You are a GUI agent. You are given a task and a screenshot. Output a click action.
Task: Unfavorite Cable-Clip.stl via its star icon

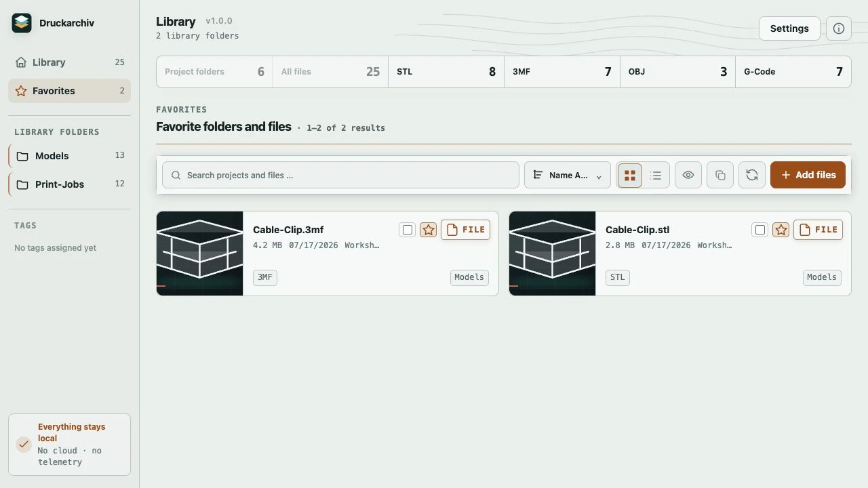point(781,230)
